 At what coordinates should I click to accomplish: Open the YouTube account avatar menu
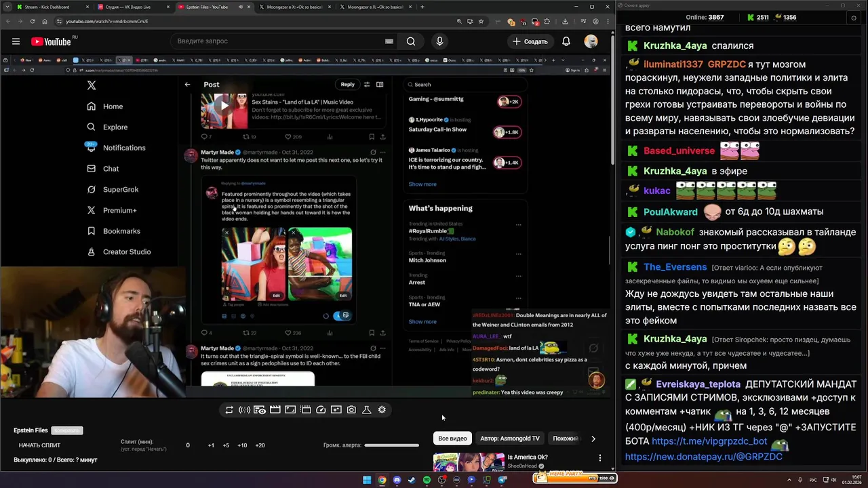point(591,41)
